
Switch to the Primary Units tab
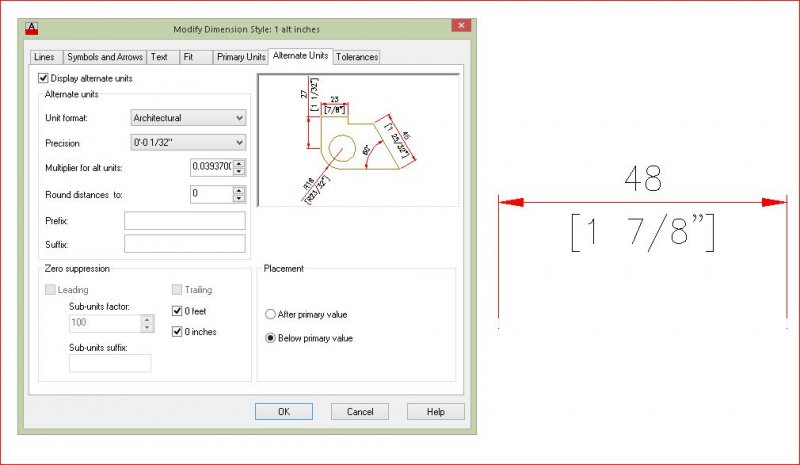pyautogui.click(x=241, y=57)
